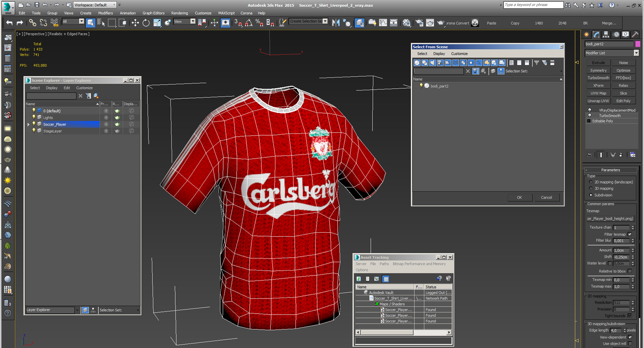The height and width of the screenshot is (348, 644).
Task: Open the Modifier List dropdown
Action: pyautogui.click(x=612, y=53)
